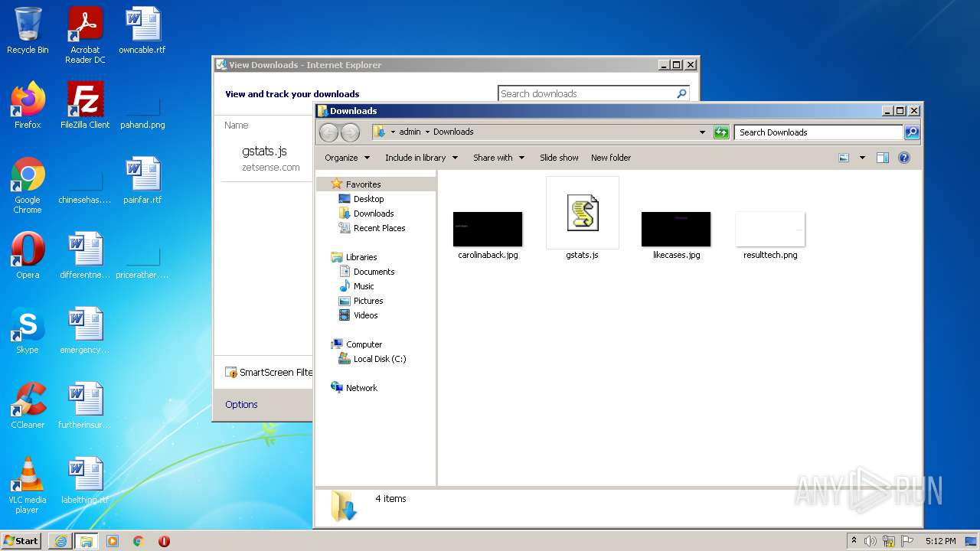
Task: Create a New folder
Action: coord(611,158)
